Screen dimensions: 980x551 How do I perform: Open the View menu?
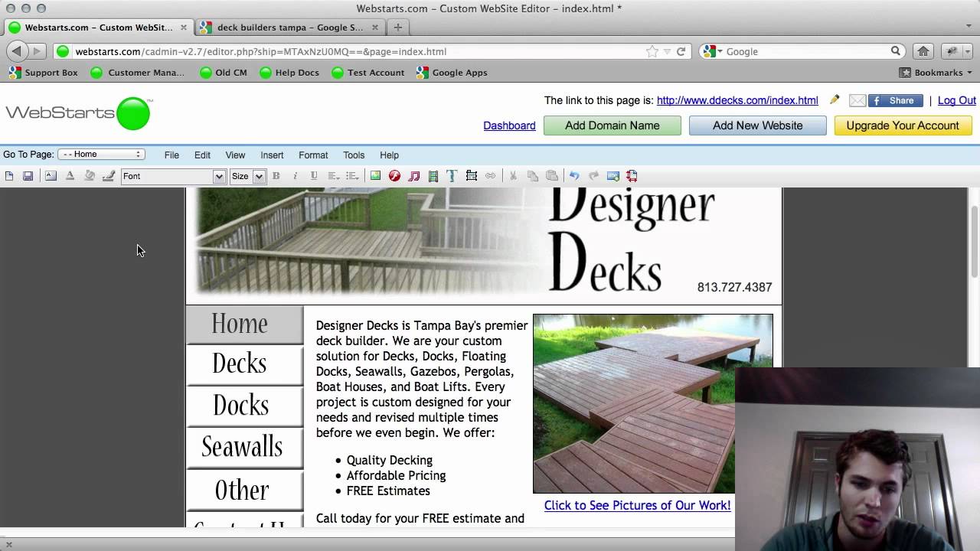pyautogui.click(x=235, y=155)
